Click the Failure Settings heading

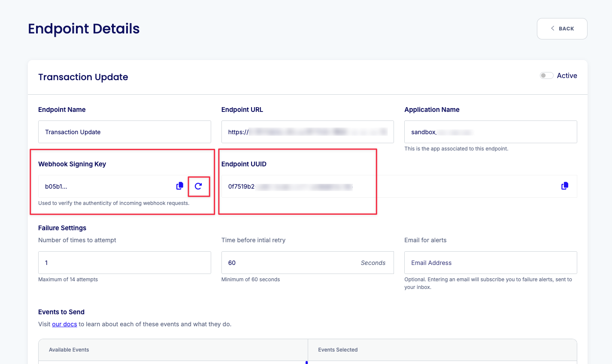62,228
